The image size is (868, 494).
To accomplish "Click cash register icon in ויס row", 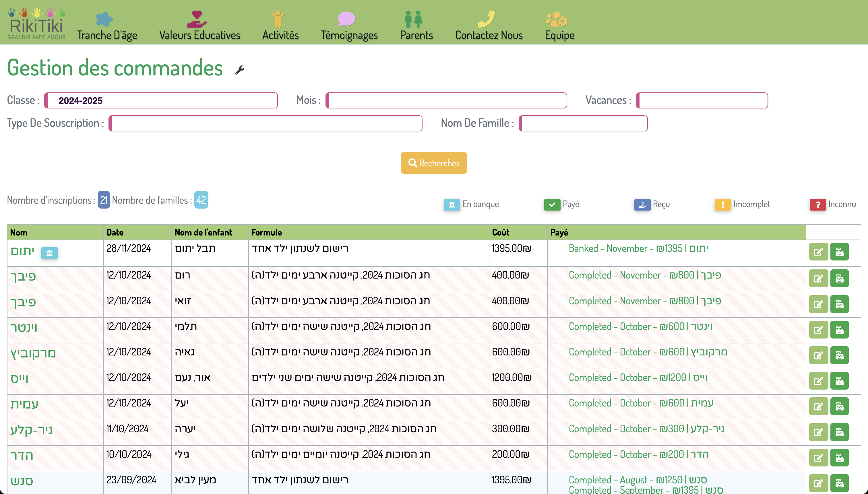I will [839, 381].
